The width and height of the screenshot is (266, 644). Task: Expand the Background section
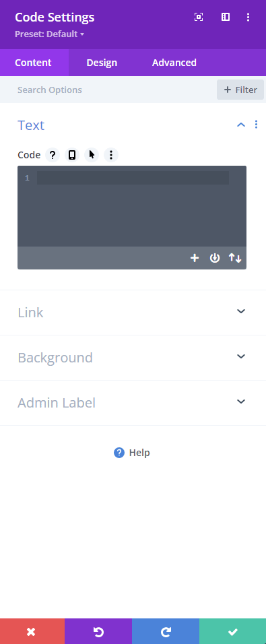[x=133, y=358]
